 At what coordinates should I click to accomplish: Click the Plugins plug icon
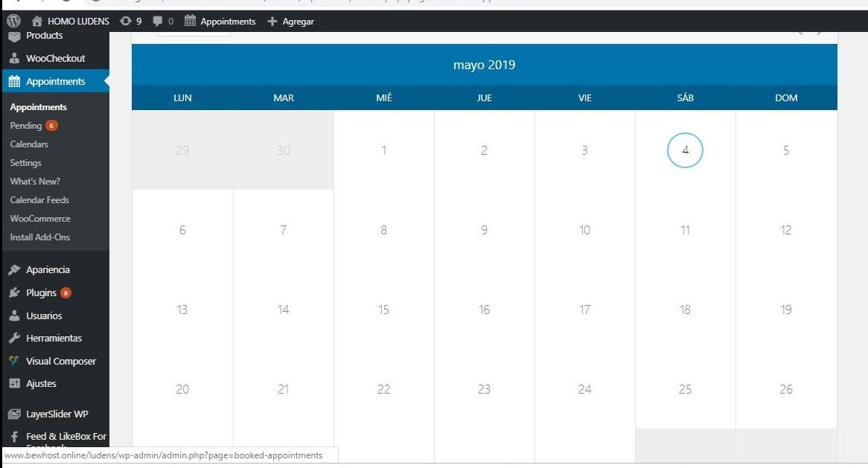click(x=14, y=292)
